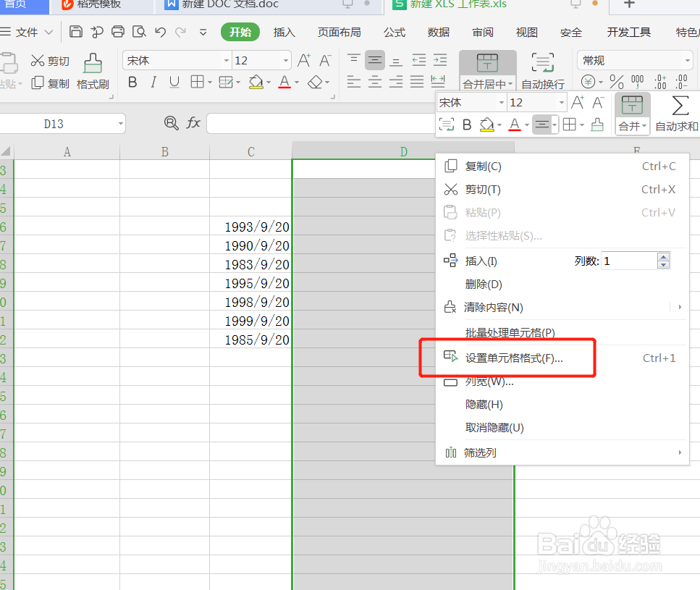Apply borders with ribbon border icon
This screenshot has height=590, width=700.
pyautogui.click(x=198, y=82)
